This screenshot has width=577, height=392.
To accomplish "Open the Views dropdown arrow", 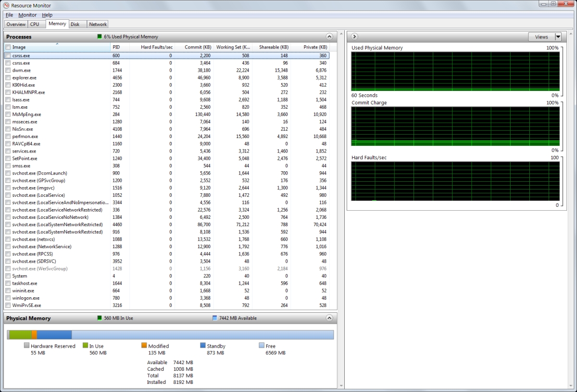I will coord(558,37).
